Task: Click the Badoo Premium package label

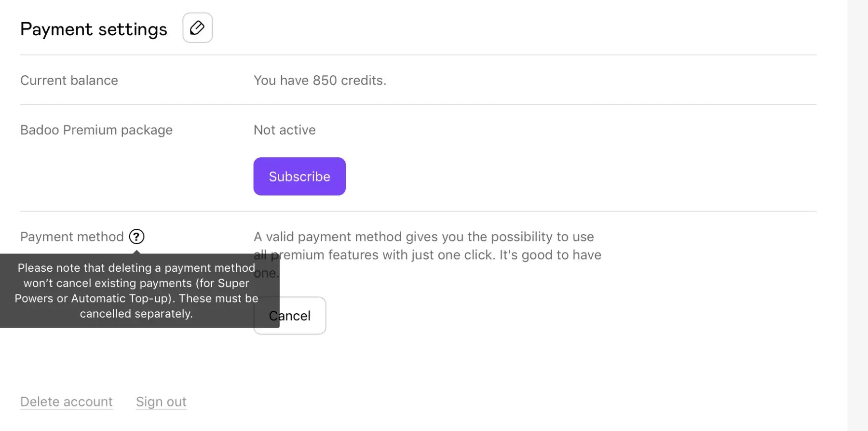Action: pos(96,130)
